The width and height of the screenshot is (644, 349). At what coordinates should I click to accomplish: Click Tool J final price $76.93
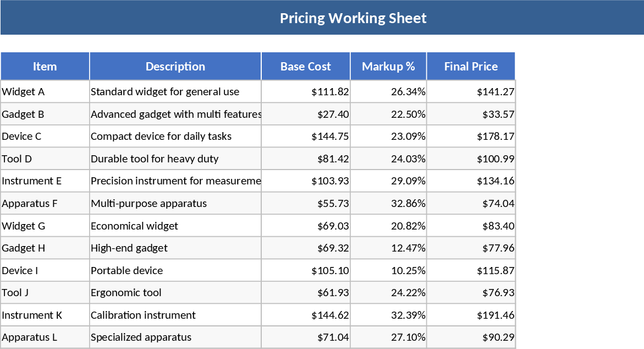coord(471,293)
